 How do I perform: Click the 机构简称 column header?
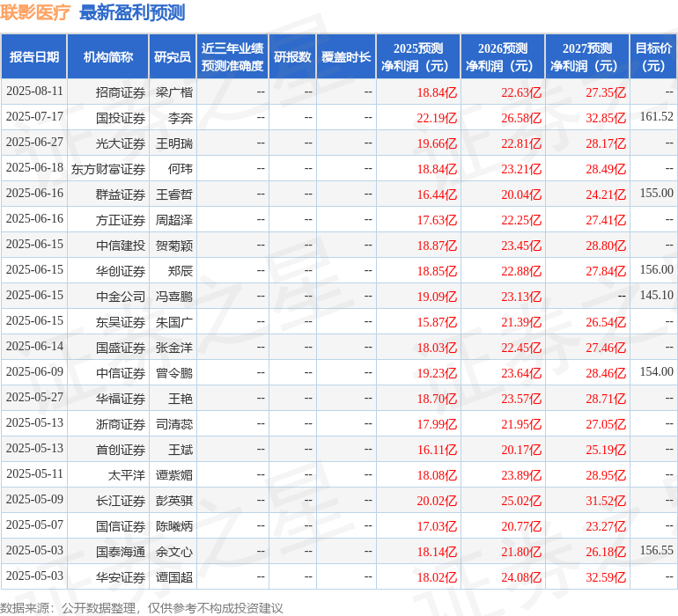(x=107, y=57)
